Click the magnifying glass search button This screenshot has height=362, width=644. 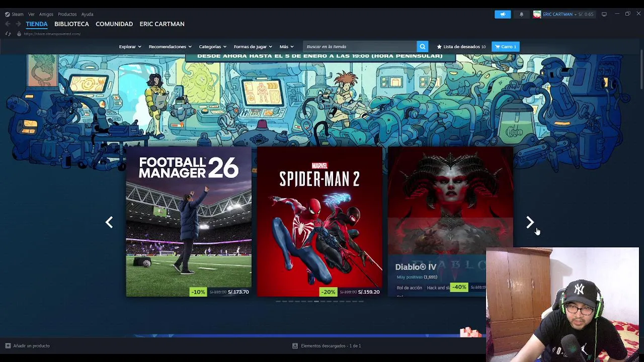pyautogui.click(x=423, y=47)
